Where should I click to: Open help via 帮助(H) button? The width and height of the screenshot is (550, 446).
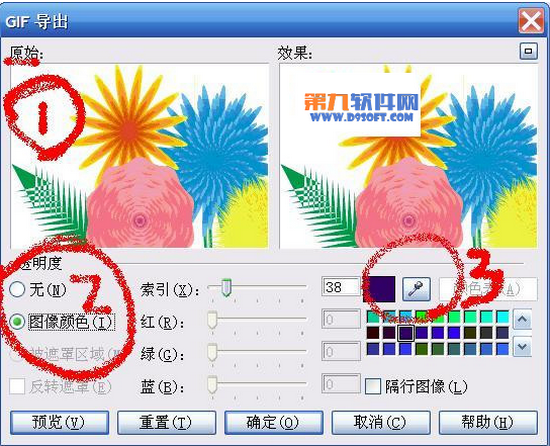(x=488, y=423)
